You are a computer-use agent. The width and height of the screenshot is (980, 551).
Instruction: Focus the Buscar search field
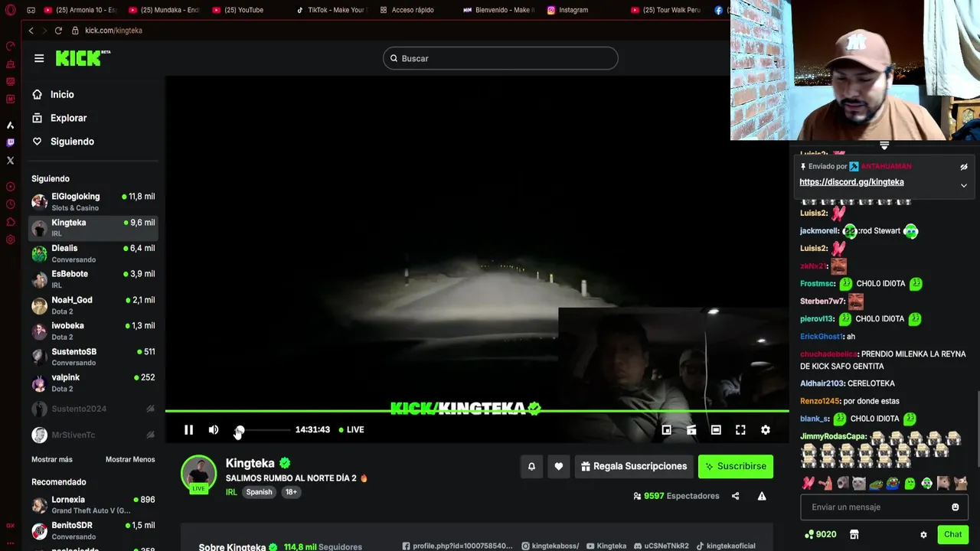(501, 58)
